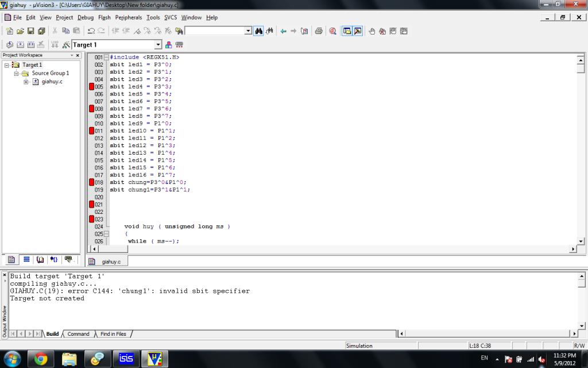588x368 pixels.
Task: Start debug session with the red magnifier icon
Action: click(x=332, y=31)
